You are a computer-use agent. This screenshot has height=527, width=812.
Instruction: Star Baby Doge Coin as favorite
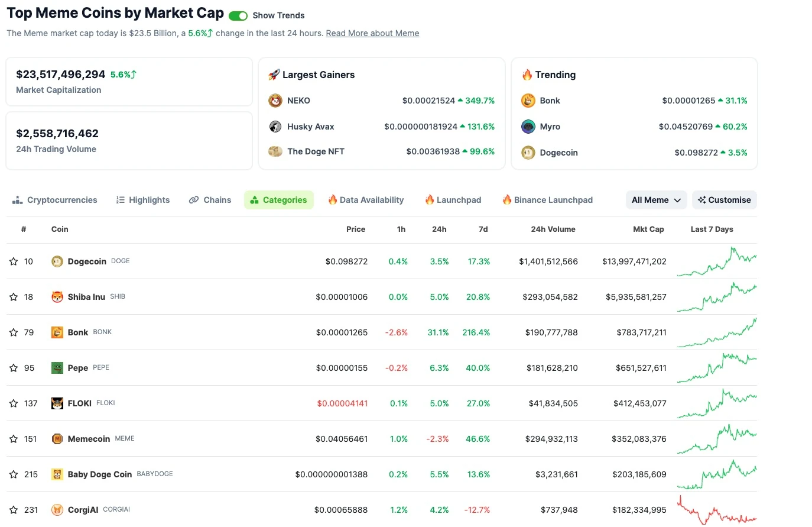pyautogui.click(x=14, y=474)
